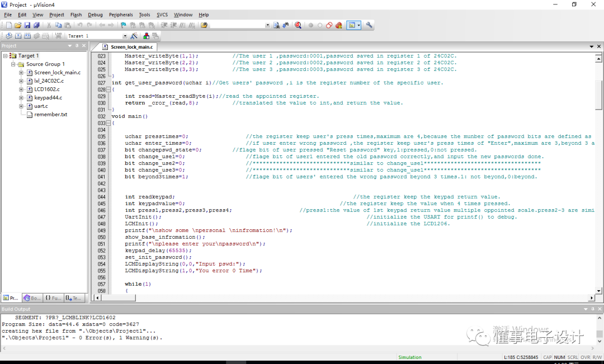Click the Kill All Breakpoints icon
The height and width of the screenshot is (364, 604).
tap(338, 25)
